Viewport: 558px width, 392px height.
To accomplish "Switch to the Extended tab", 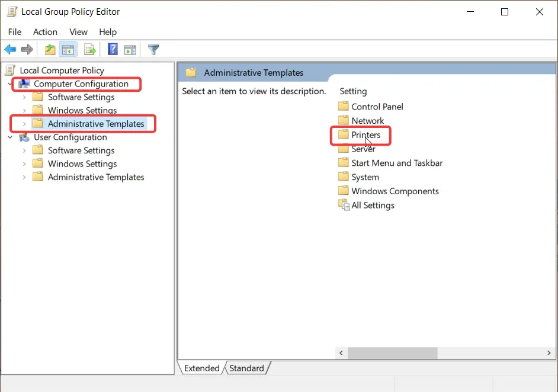I will 202,368.
